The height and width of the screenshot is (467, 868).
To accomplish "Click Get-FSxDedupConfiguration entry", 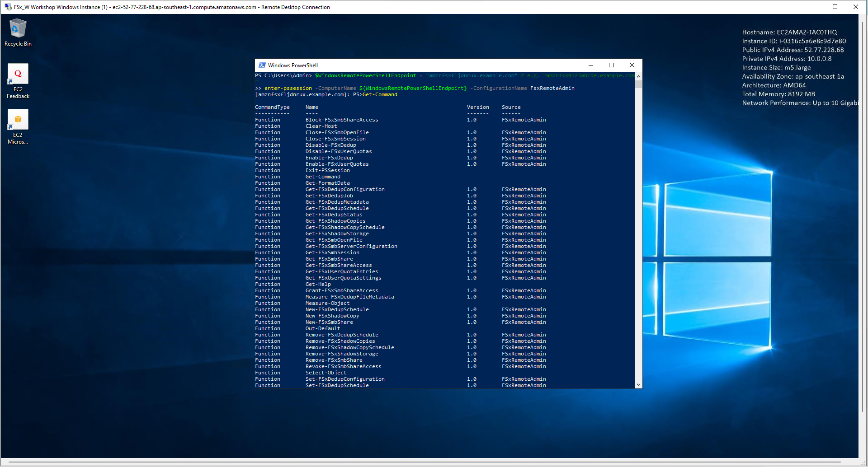I will click(345, 189).
